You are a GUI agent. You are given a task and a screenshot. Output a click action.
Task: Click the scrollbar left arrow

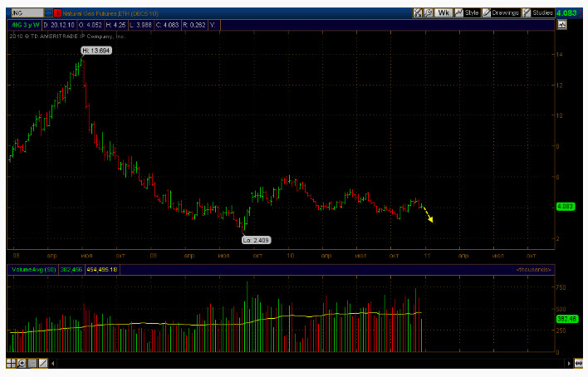click(53, 363)
